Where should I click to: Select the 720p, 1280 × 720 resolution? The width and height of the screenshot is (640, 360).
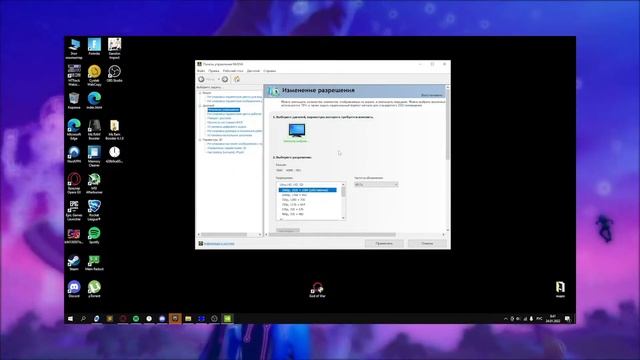(293, 200)
